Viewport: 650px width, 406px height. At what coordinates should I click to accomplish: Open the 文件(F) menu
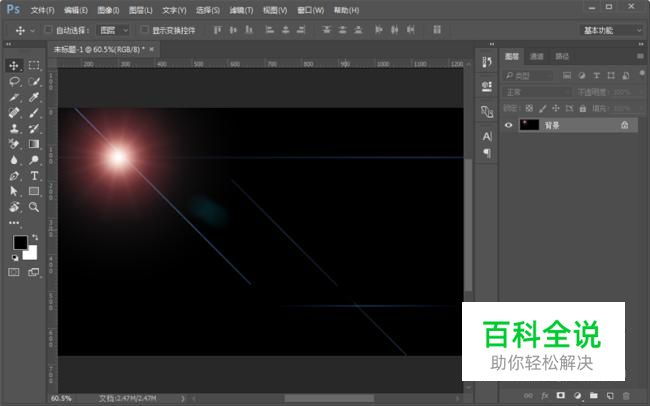click(42, 10)
